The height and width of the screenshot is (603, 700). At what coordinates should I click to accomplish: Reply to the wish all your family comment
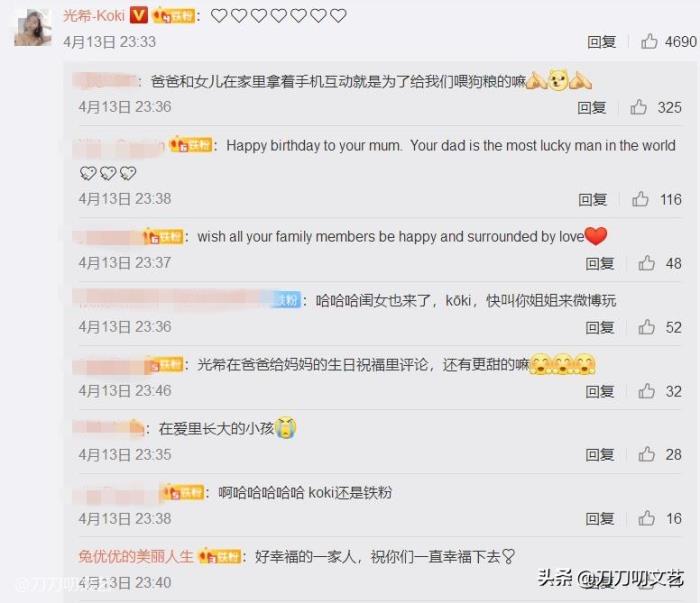click(600, 263)
